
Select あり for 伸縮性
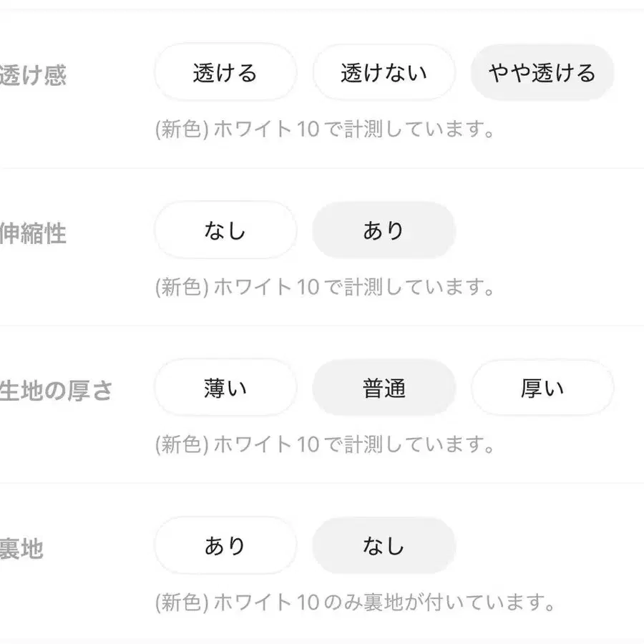coord(384,230)
